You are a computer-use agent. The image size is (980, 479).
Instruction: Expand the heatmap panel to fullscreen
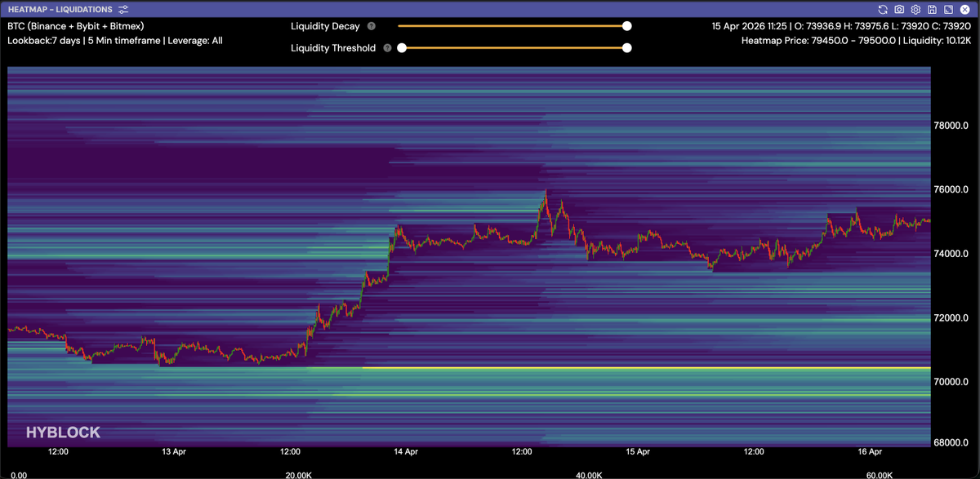pos(948,9)
